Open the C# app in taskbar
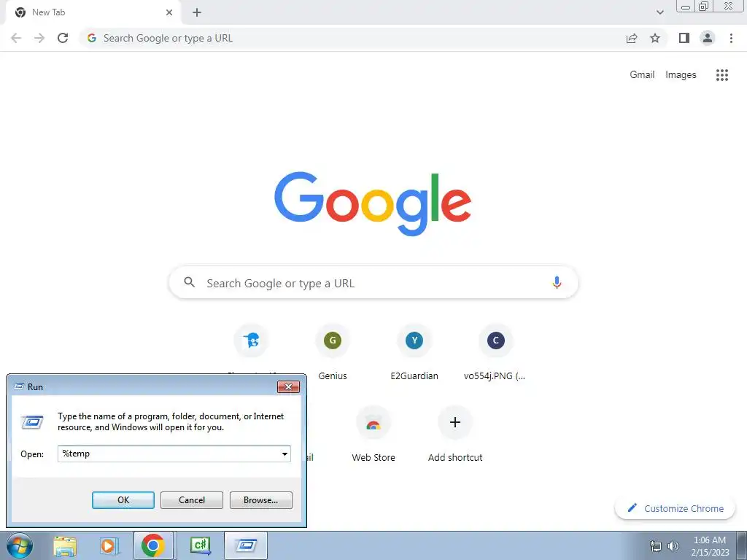The image size is (747, 560). coord(200,545)
